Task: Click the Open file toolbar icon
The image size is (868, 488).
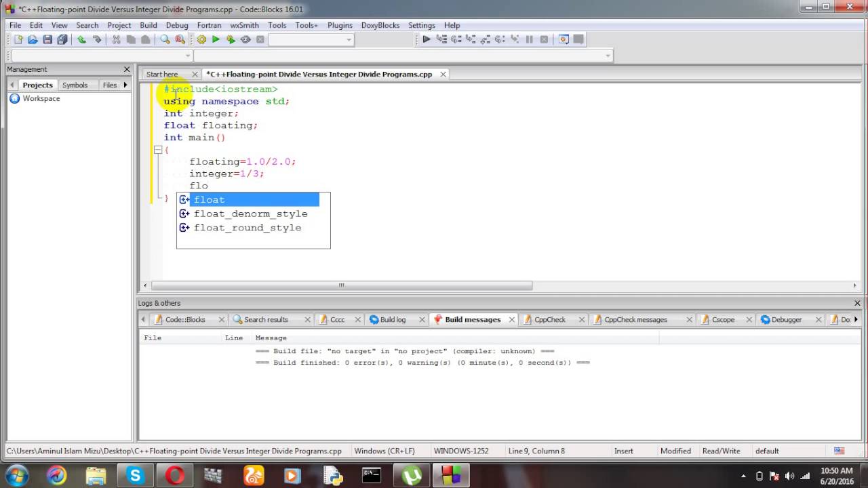Action: pyautogui.click(x=33, y=39)
